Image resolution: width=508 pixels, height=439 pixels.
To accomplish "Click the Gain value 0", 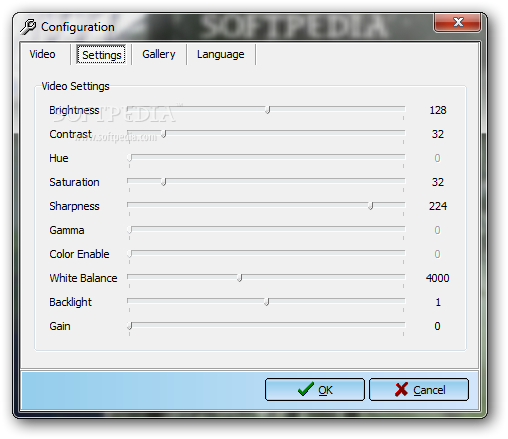I will 437,326.
